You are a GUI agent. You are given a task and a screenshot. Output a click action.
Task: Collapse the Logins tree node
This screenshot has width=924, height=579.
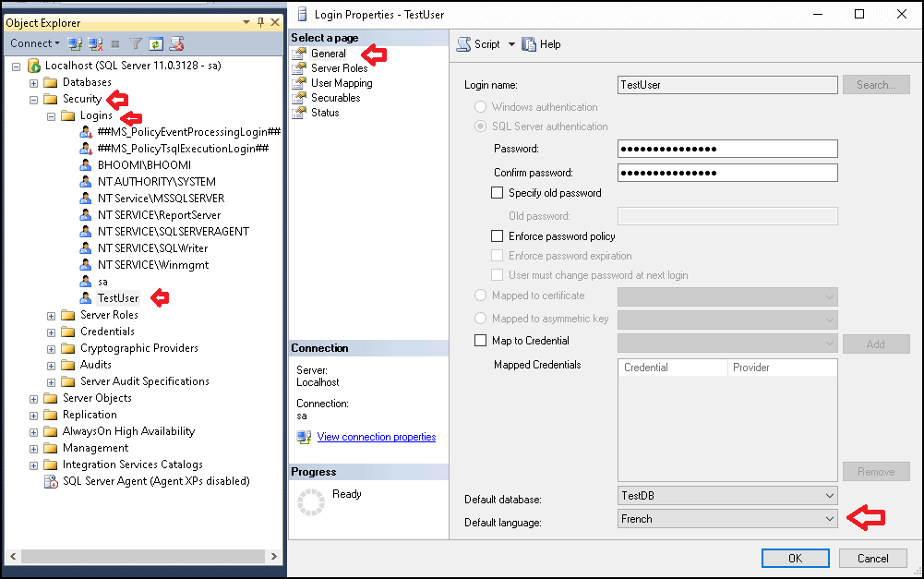(x=52, y=116)
